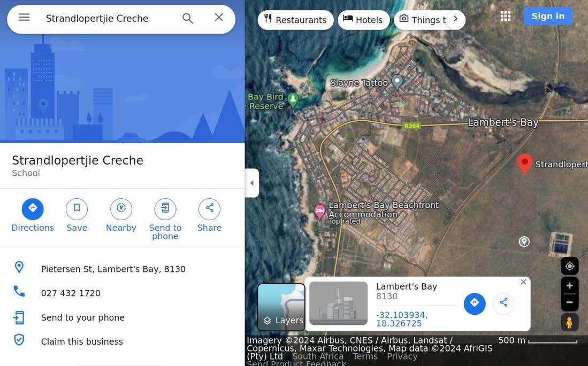Image resolution: width=588 pixels, height=366 pixels.
Task: Click the search magnifier icon
Action: pos(187,18)
